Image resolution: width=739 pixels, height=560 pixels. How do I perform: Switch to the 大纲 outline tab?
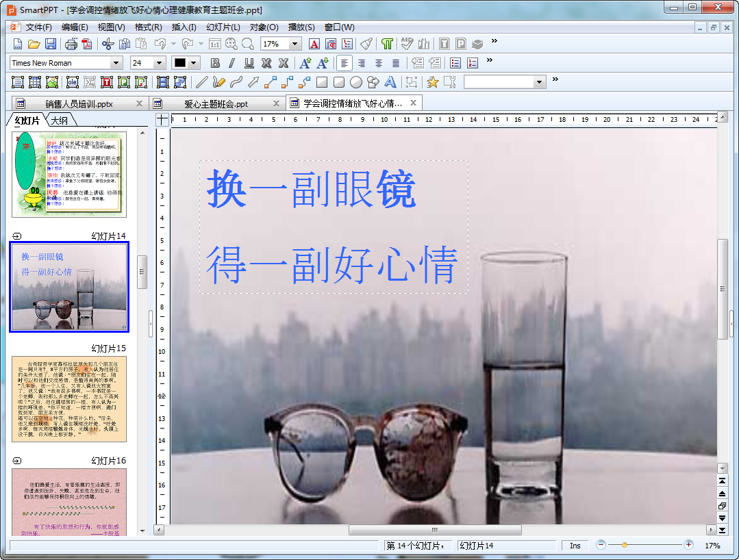tap(60, 120)
